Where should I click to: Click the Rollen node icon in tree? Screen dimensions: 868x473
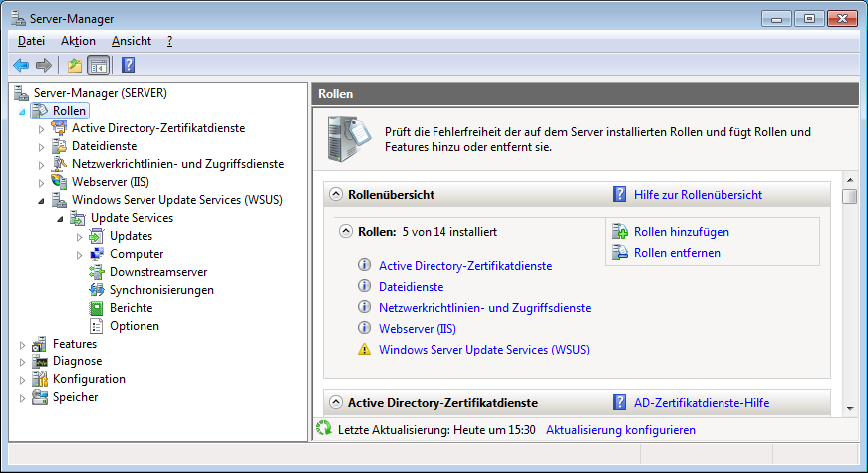click(x=40, y=111)
